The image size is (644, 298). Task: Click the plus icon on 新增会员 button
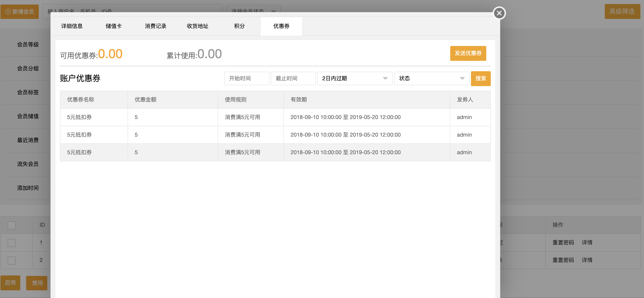(x=8, y=11)
